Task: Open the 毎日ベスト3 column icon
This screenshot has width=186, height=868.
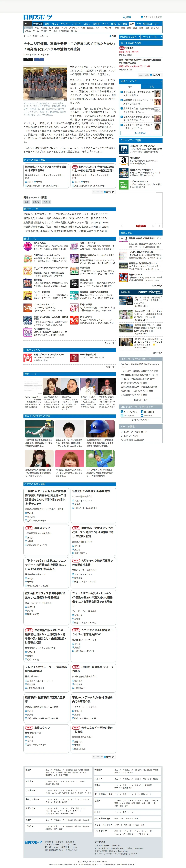Action: [x=124, y=277]
